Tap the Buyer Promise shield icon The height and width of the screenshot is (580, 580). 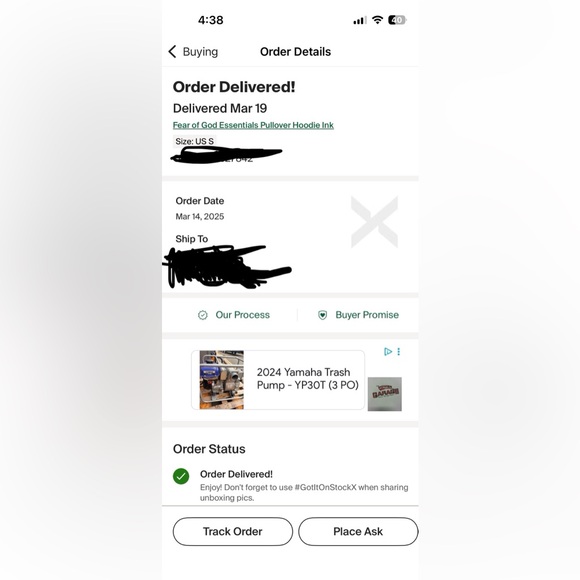click(323, 315)
